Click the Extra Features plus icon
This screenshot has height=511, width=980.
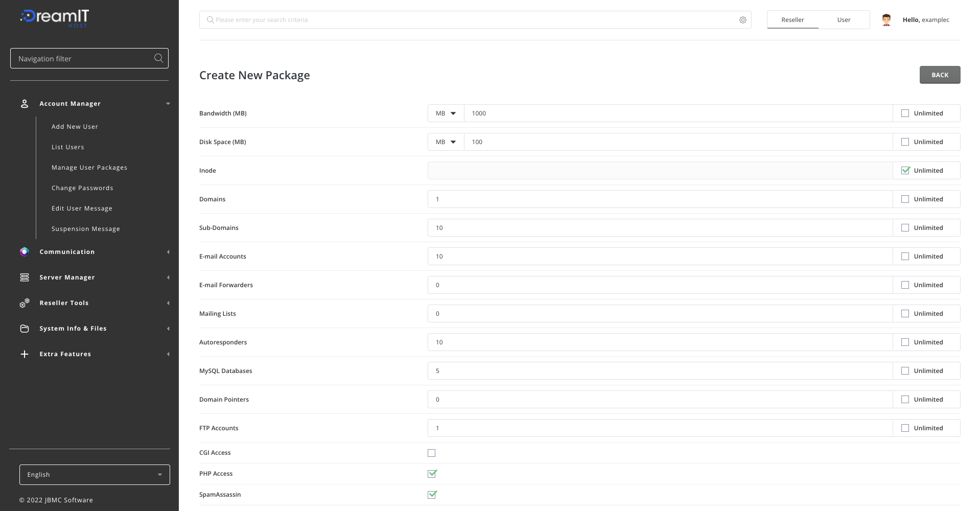25,354
